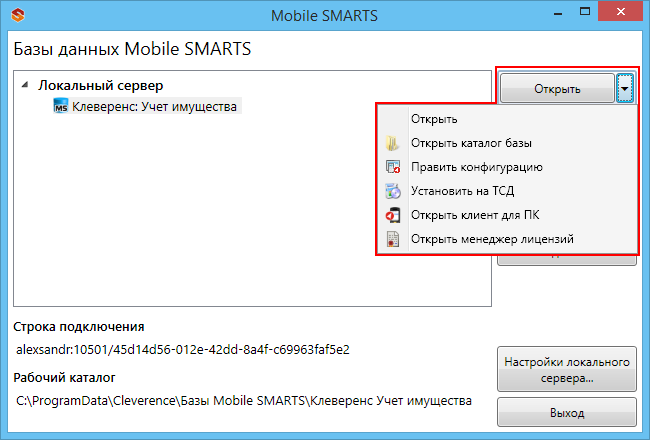Click the configuration icon for Править конфигурацию
The image size is (650, 440).
[x=393, y=167]
